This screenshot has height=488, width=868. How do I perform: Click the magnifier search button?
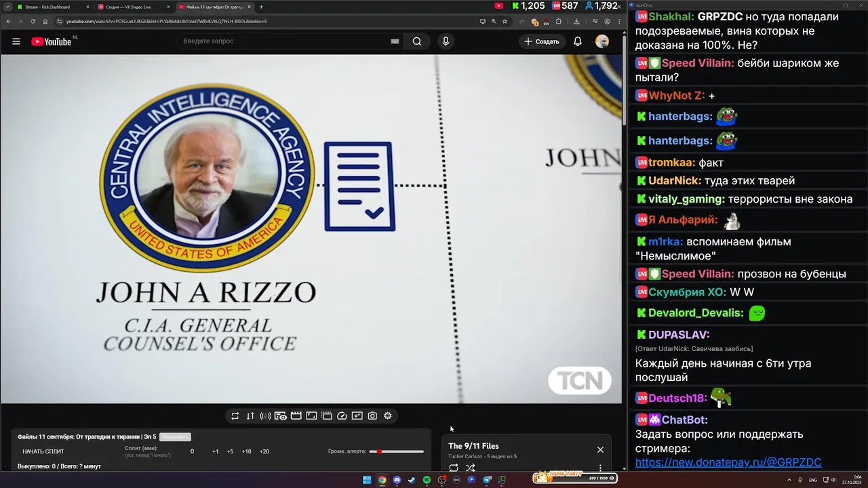417,41
